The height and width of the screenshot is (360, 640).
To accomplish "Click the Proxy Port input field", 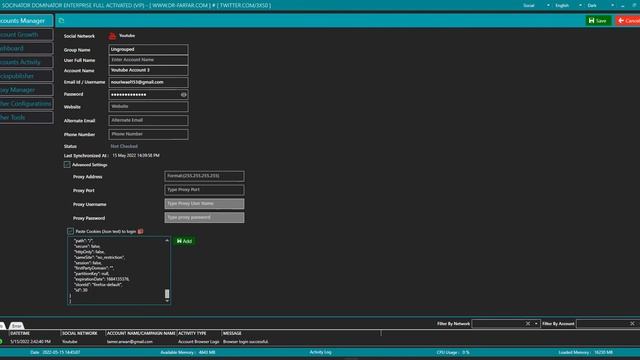I will click(x=204, y=190).
